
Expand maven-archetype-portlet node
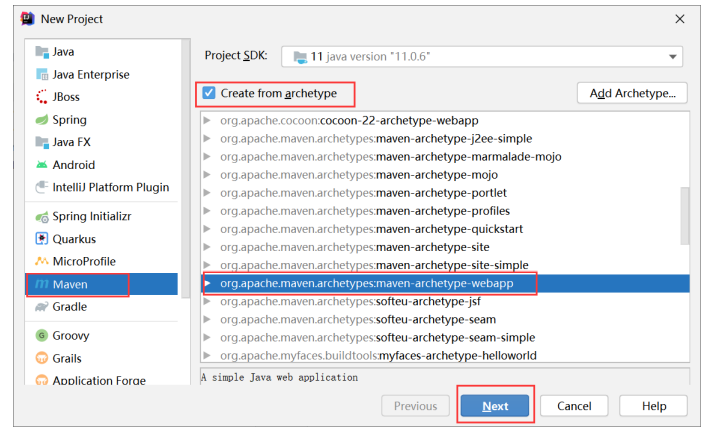pyautogui.click(x=207, y=192)
